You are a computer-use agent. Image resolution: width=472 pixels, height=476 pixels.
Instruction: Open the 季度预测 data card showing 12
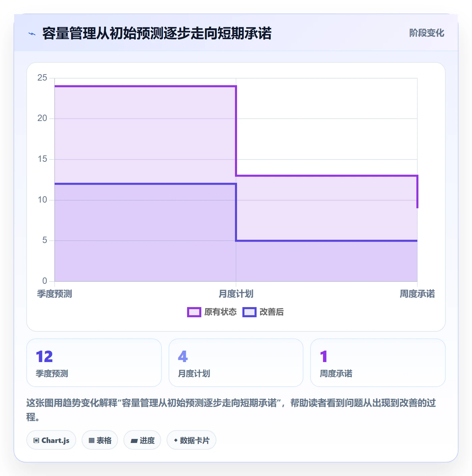point(94,363)
